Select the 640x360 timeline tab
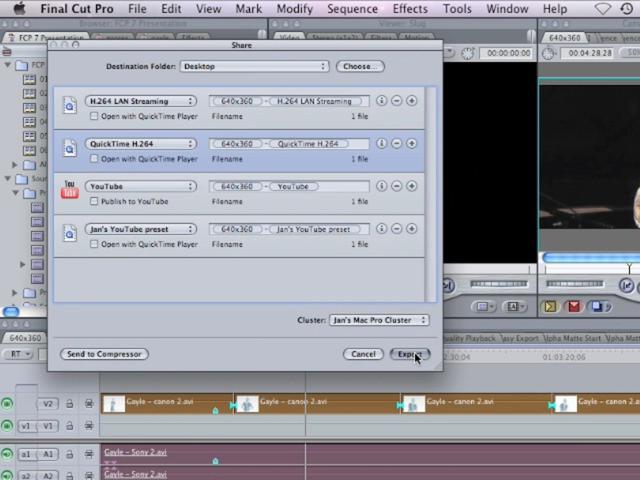 click(24, 338)
